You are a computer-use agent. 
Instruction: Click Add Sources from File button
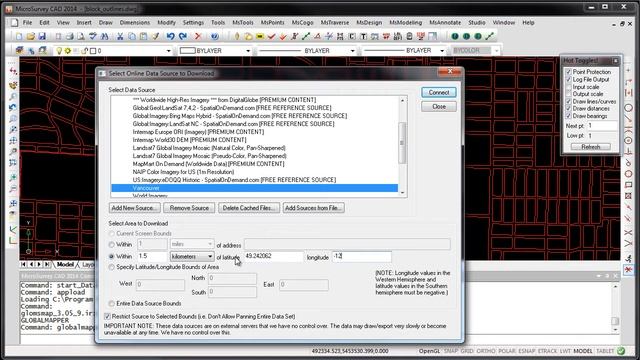point(313,208)
